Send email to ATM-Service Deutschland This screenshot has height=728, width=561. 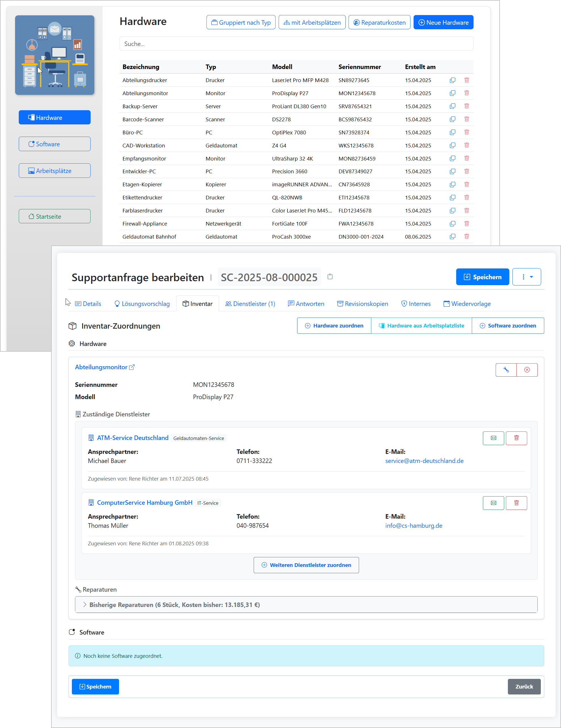click(493, 438)
